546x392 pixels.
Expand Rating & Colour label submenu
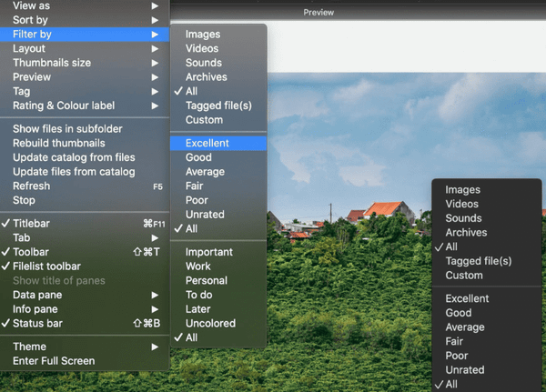(85, 106)
